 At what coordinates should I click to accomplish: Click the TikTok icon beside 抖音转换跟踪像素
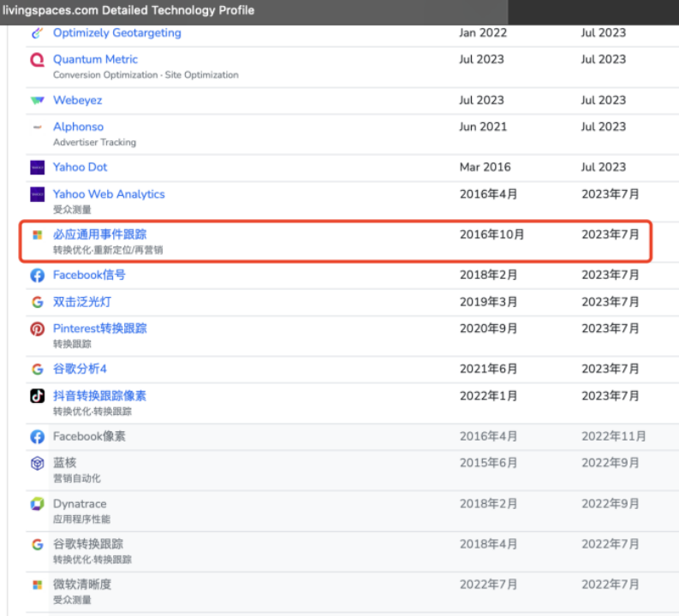[x=37, y=396]
